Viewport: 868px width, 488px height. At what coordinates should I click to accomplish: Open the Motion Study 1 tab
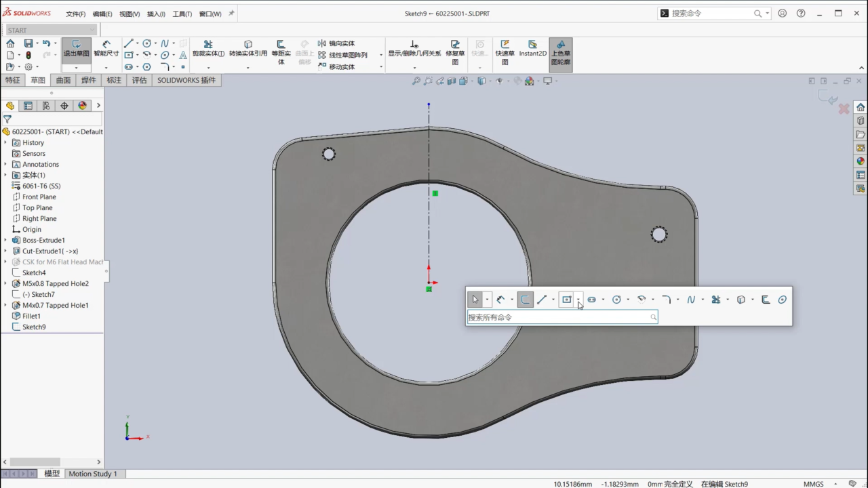pyautogui.click(x=93, y=474)
